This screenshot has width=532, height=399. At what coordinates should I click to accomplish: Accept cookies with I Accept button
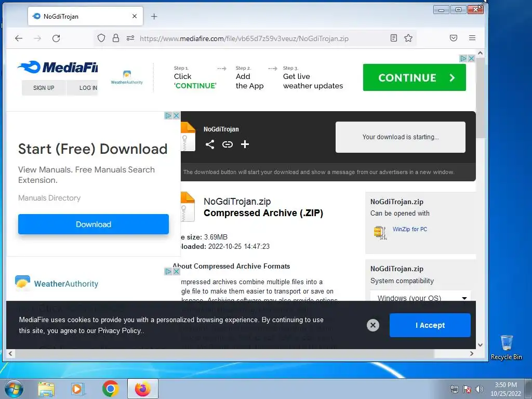pyautogui.click(x=430, y=325)
